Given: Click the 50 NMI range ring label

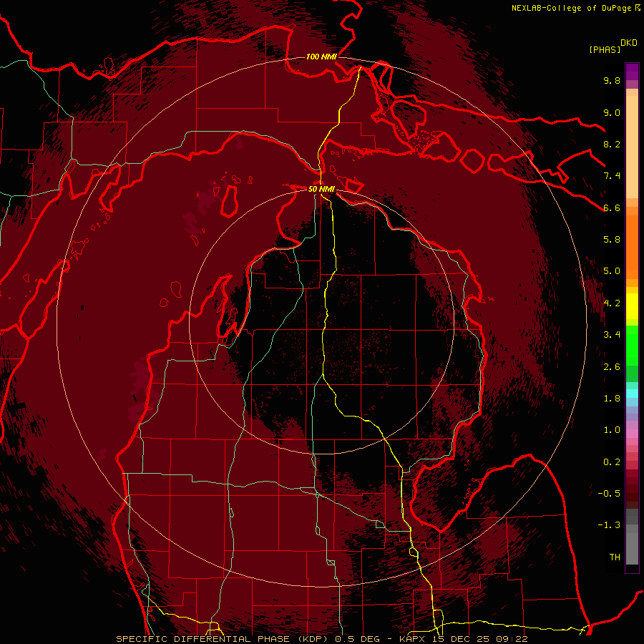Looking at the screenshot, I should 321,189.
